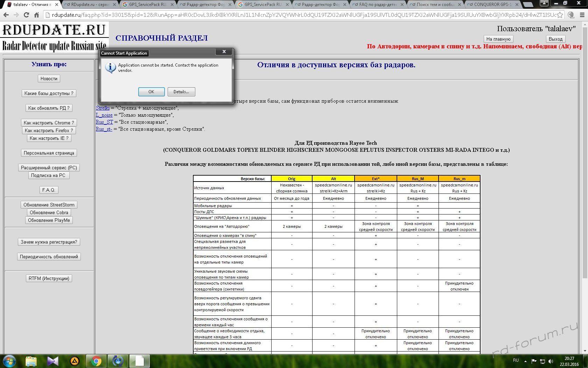588x368 pixels.
Task: Open the yellow triangle app in taskbar
Action: tap(75, 361)
